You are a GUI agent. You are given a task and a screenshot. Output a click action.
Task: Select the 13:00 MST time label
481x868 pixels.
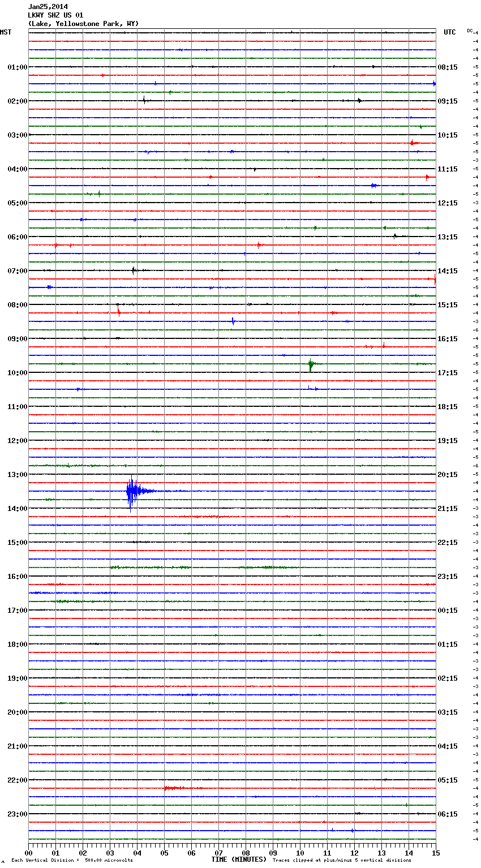coord(18,475)
